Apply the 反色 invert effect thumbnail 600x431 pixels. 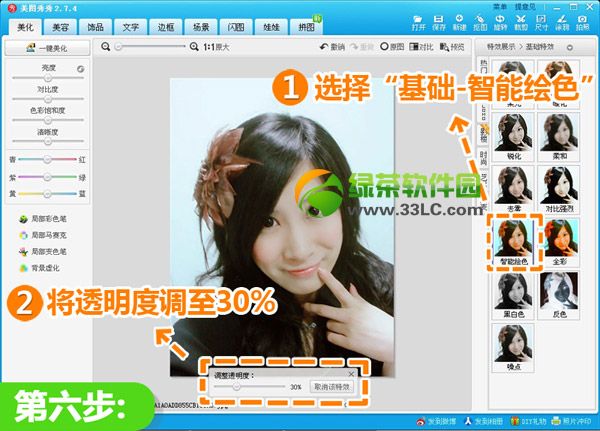tap(559, 295)
